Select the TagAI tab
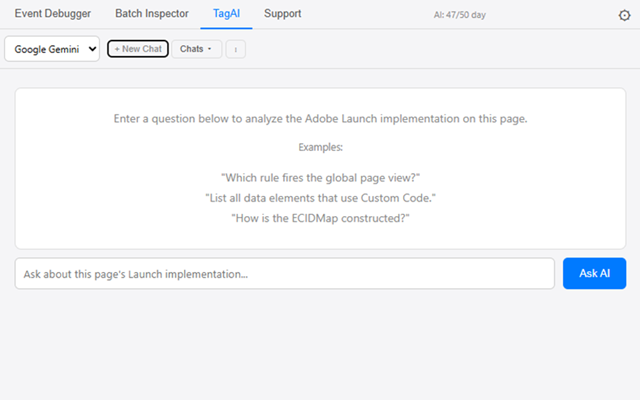Screen dimensions: 640x400 (226, 13)
